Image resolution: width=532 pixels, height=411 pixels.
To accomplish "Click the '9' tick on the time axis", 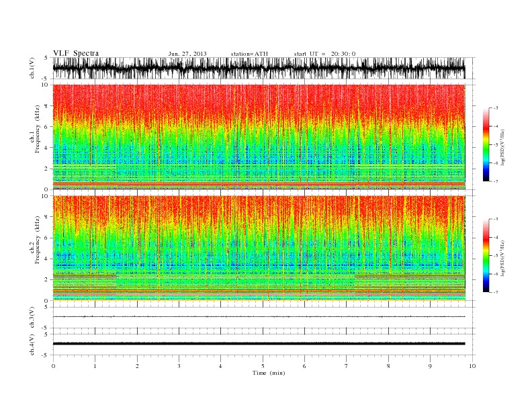I will (430, 366).
